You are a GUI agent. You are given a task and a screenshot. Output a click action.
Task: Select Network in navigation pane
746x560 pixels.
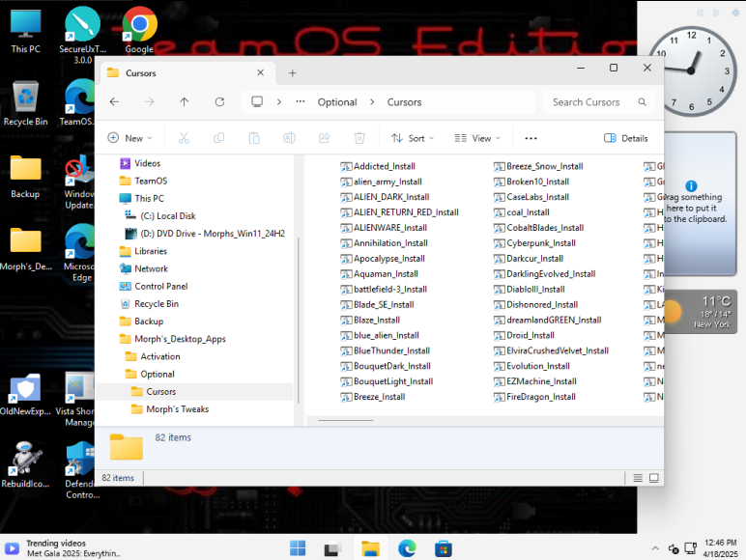tap(152, 269)
